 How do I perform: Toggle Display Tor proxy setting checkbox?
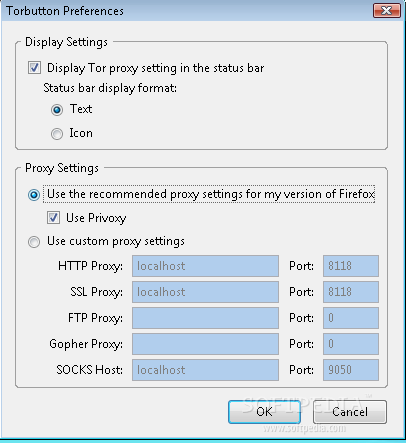click(34, 68)
